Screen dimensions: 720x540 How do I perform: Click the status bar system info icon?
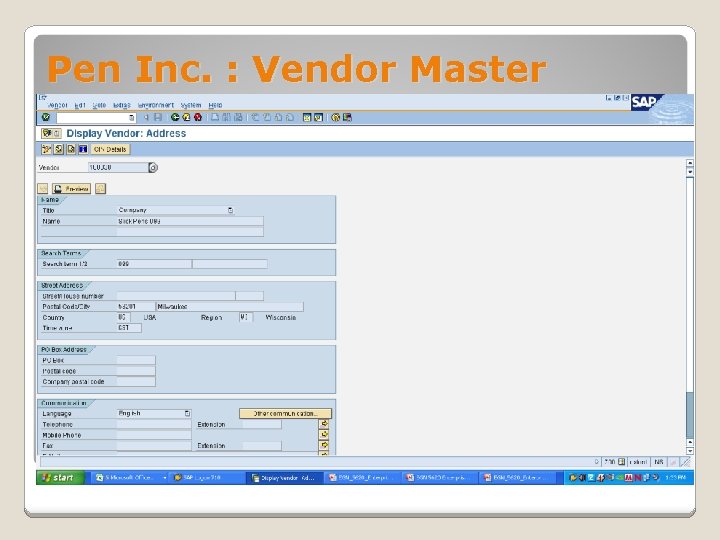pyautogui.click(x=621, y=462)
